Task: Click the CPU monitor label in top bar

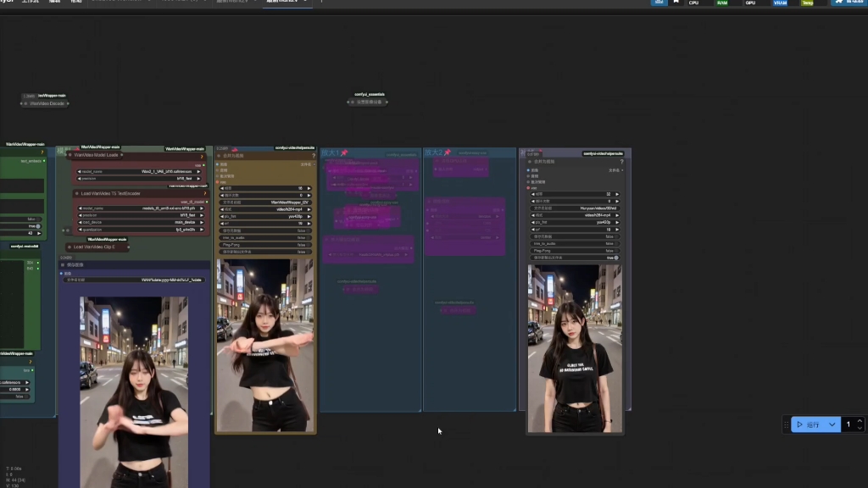Action: point(693,3)
